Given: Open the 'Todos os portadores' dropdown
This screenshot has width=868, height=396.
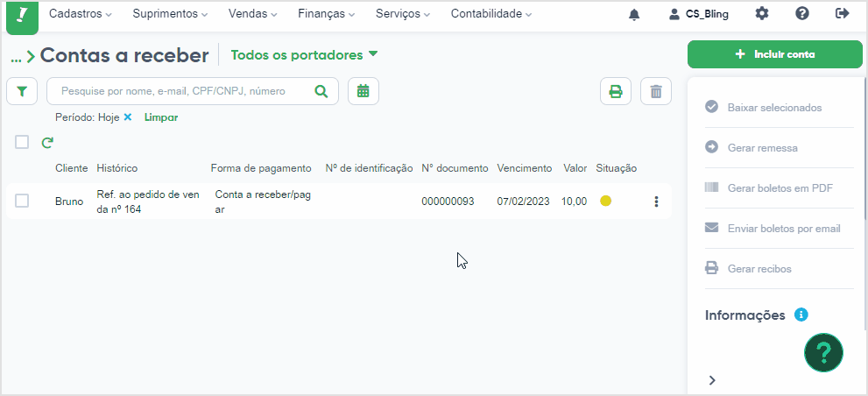Looking at the screenshot, I should (304, 55).
